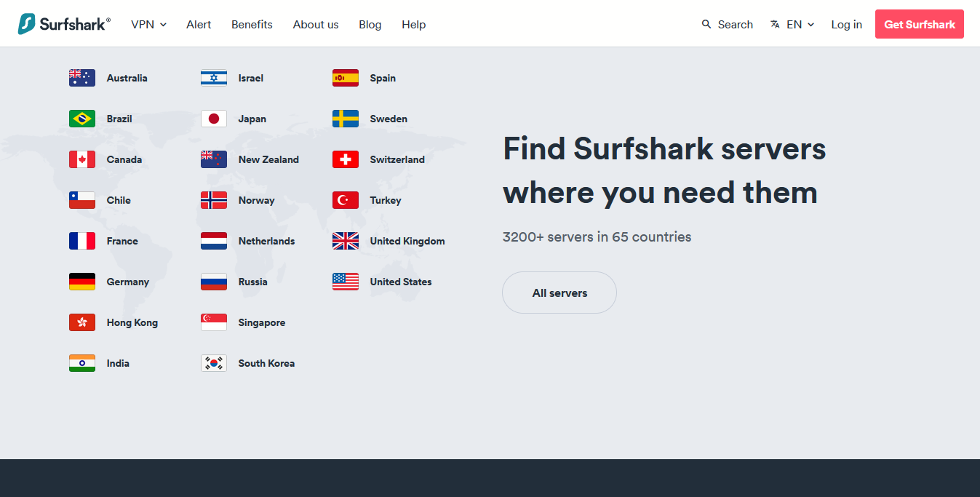This screenshot has width=980, height=497.
Task: Open the Spain text link
Action: tap(383, 78)
